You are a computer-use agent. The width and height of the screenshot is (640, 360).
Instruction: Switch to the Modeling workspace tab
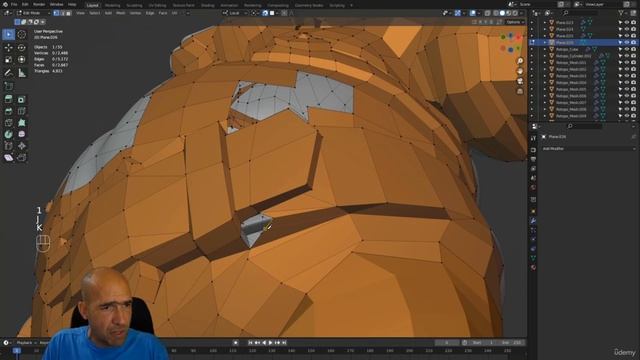coord(113,5)
